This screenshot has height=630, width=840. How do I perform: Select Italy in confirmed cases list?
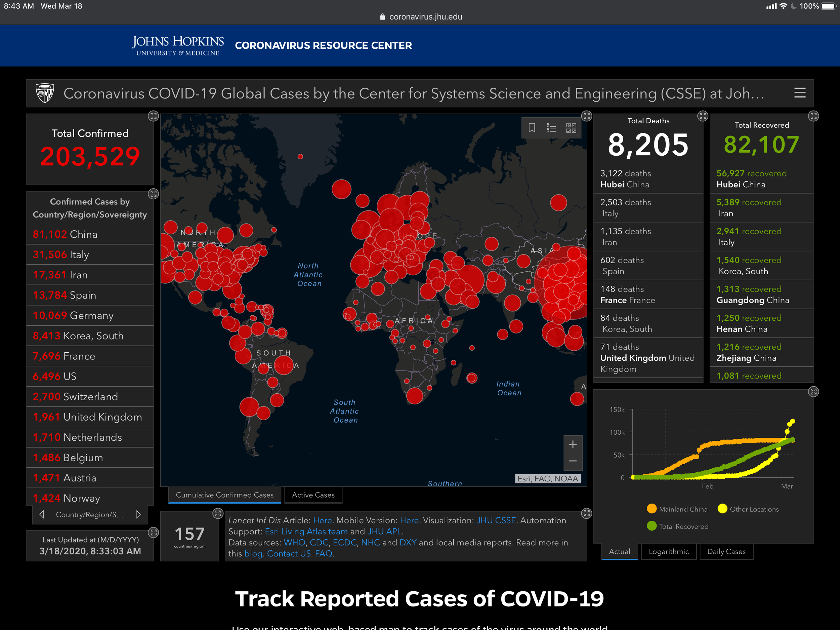tap(90, 254)
